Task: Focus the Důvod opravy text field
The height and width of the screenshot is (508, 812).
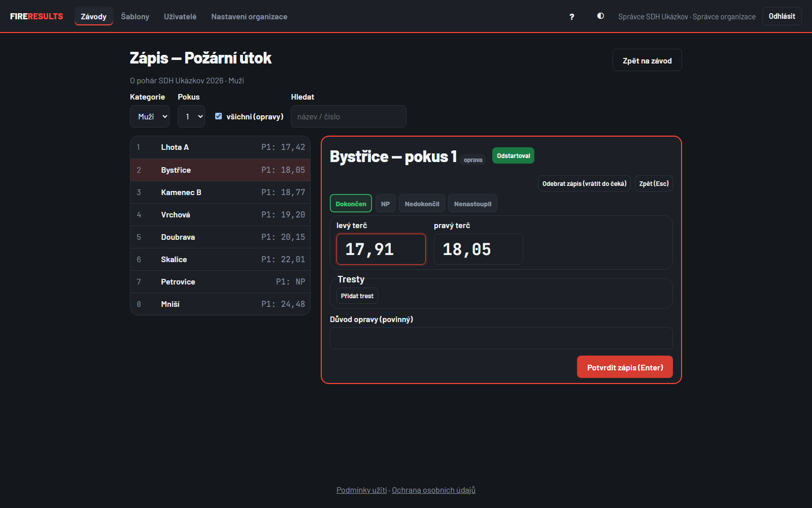Action: tap(501, 338)
